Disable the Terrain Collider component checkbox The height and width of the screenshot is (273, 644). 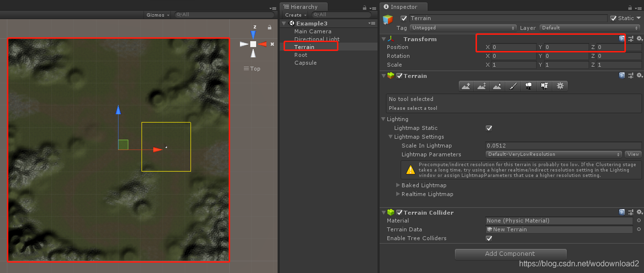point(399,213)
